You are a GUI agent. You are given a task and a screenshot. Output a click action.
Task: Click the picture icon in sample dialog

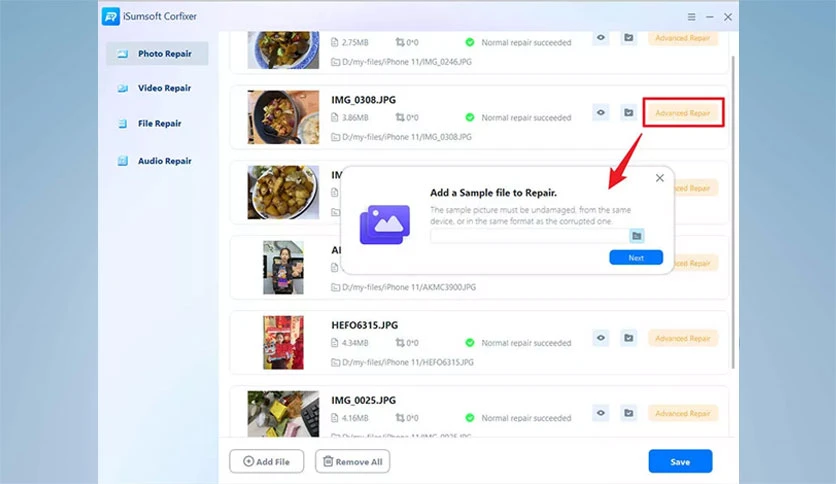[385, 224]
